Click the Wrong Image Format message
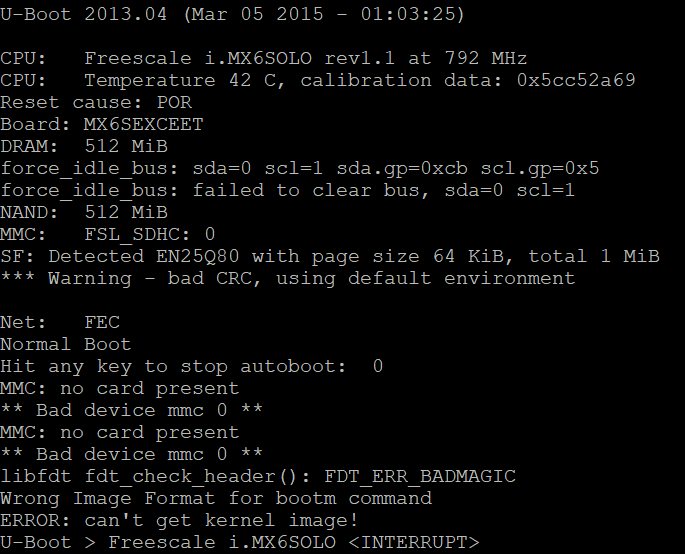Image resolution: width=685 pixels, height=554 pixels. point(216,499)
